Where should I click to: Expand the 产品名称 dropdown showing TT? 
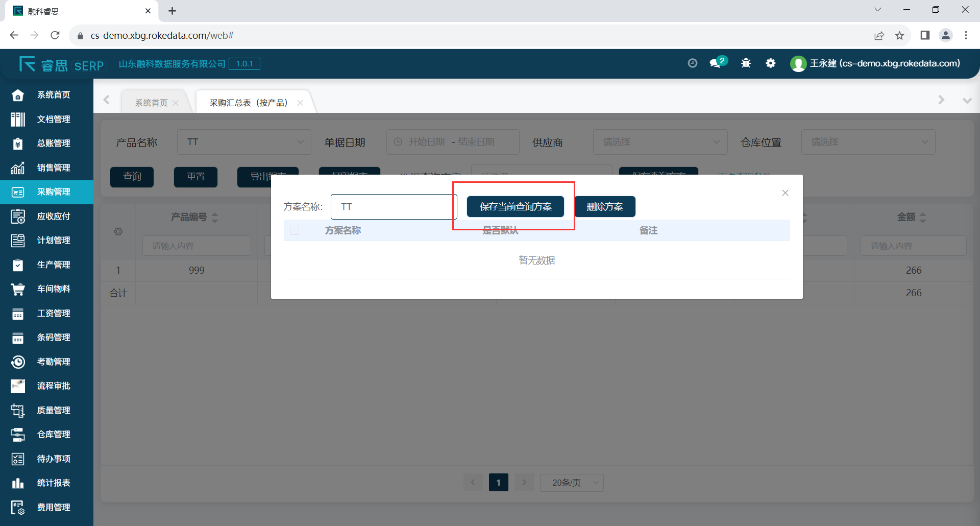click(x=244, y=142)
